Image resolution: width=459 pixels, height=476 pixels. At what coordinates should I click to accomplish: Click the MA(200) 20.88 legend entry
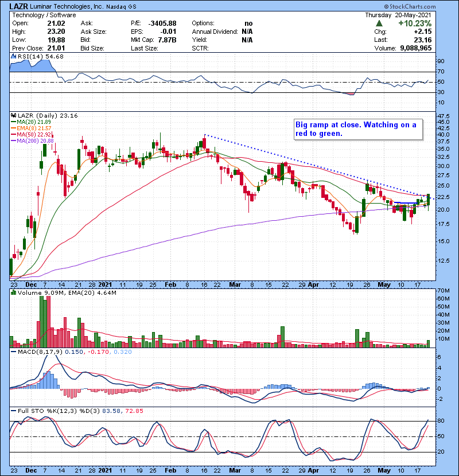pyautogui.click(x=32, y=141)
